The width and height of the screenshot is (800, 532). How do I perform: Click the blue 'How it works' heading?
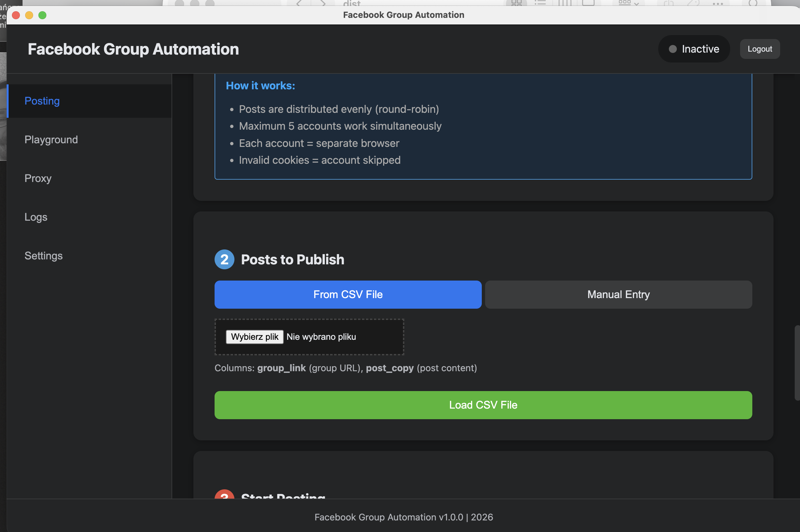(x=260, y=85)
